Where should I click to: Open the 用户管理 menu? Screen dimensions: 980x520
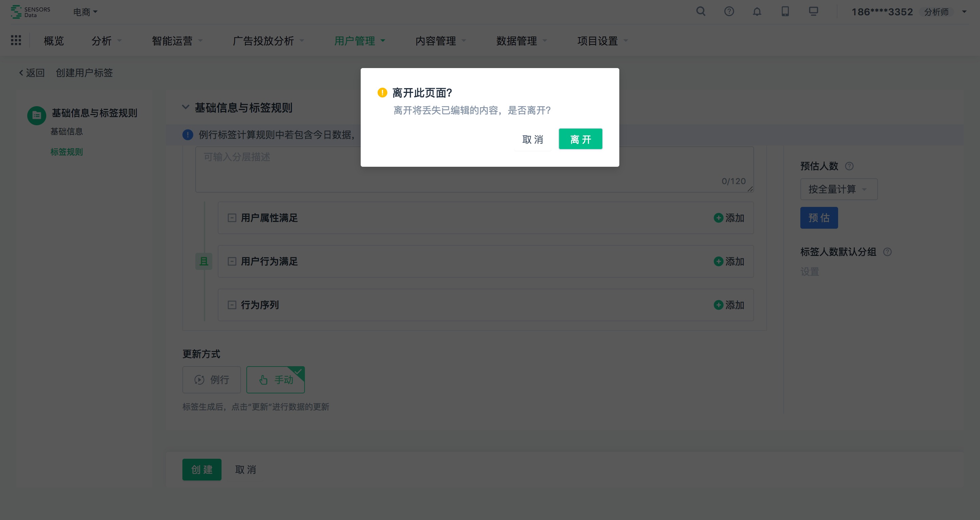[360, 41]
